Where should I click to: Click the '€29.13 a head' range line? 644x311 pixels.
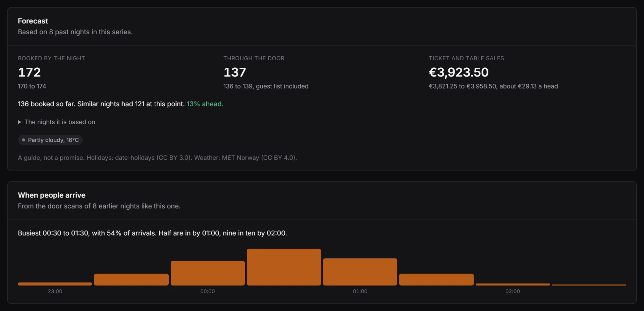click(x=493, y=86)
